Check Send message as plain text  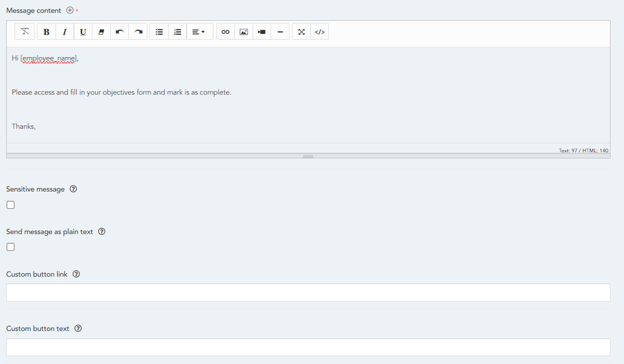point(11,247)
